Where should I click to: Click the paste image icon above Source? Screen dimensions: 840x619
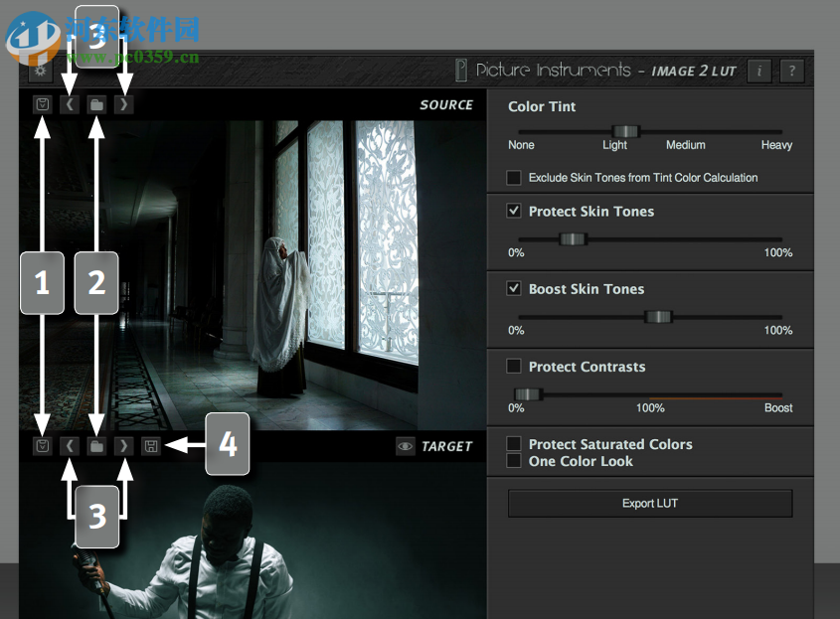click(x=43, y=103)
